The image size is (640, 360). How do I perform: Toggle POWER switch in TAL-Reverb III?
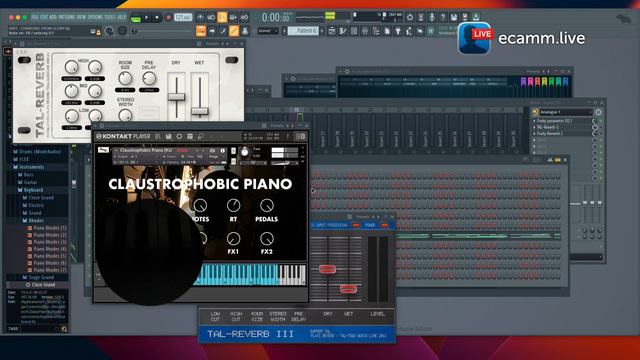click(x=384, y=225)
